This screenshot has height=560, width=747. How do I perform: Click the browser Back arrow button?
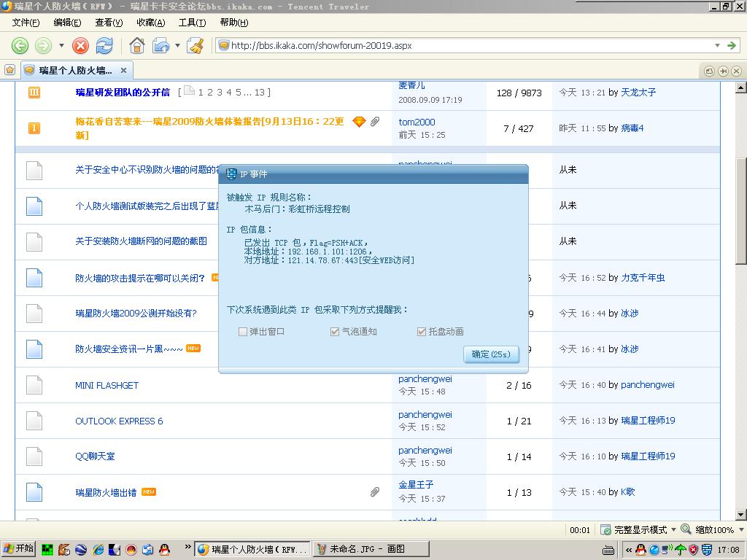(20, 46)
